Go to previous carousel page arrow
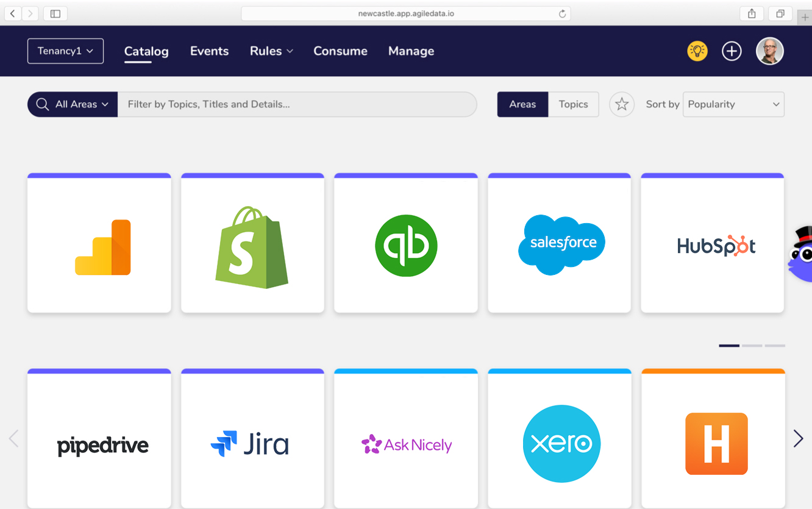Screen dimensions: 812x509 (13, 438)
